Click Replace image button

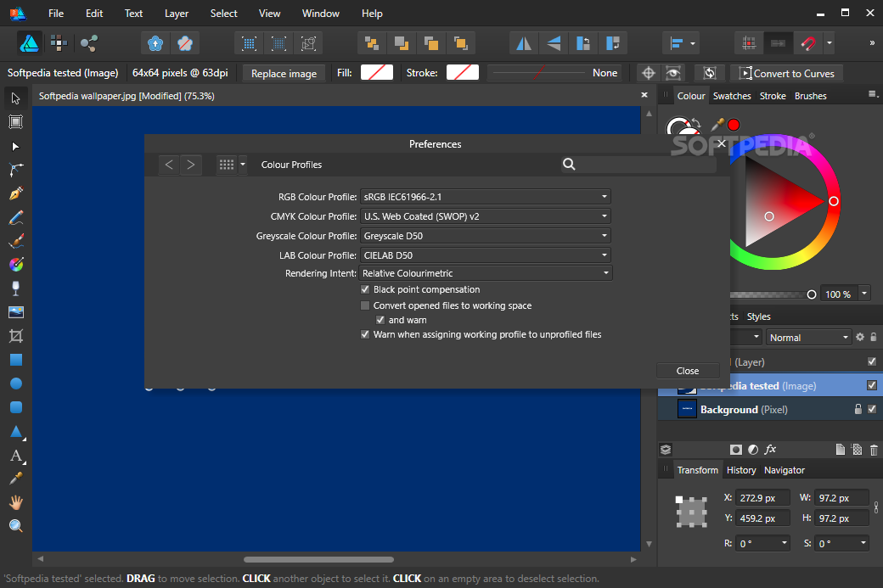point(284,73)
